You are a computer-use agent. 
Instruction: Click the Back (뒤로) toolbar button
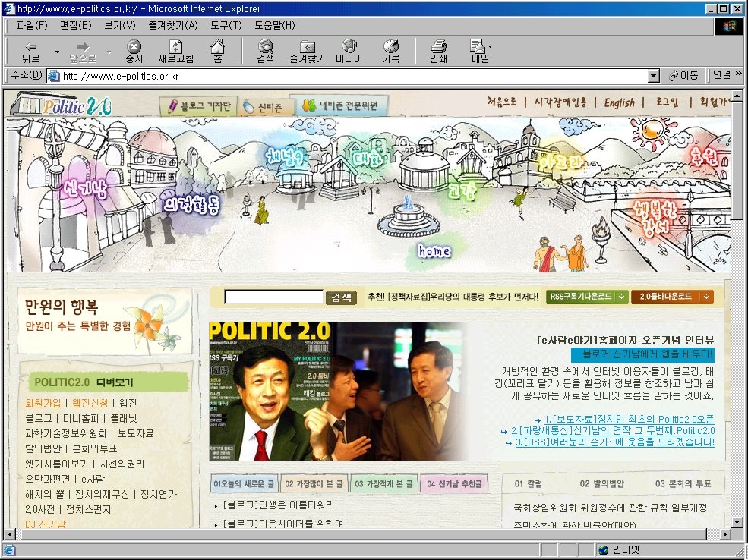30,52
